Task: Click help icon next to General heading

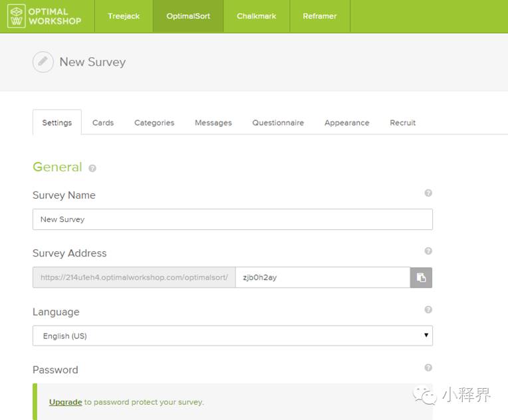Action: click(92, 168)
